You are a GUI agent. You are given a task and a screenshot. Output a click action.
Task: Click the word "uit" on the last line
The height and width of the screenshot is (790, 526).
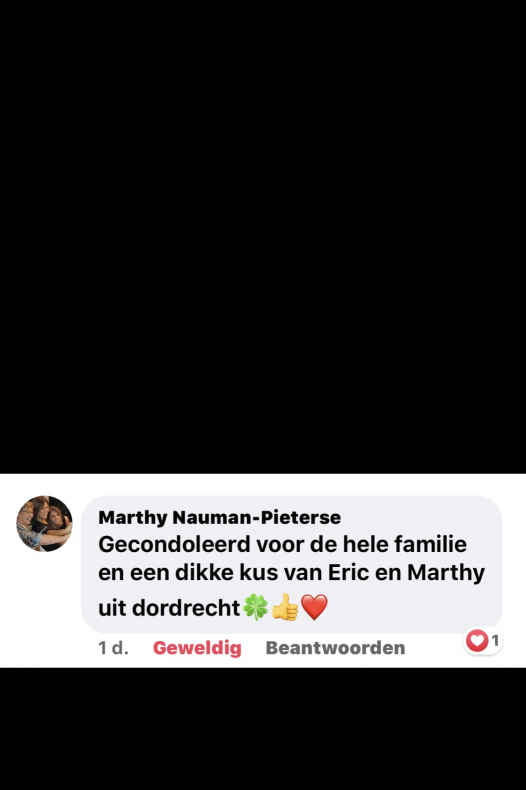click(x=112, y=608)
